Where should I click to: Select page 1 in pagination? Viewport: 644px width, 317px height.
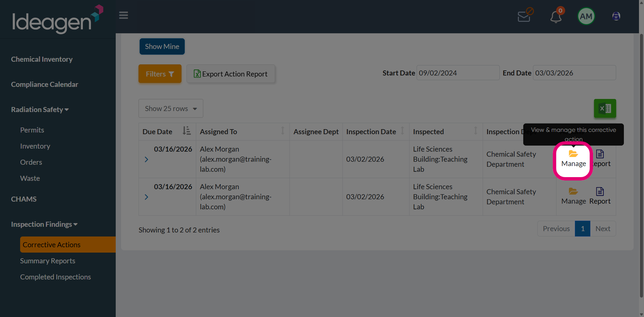(583, 228)
